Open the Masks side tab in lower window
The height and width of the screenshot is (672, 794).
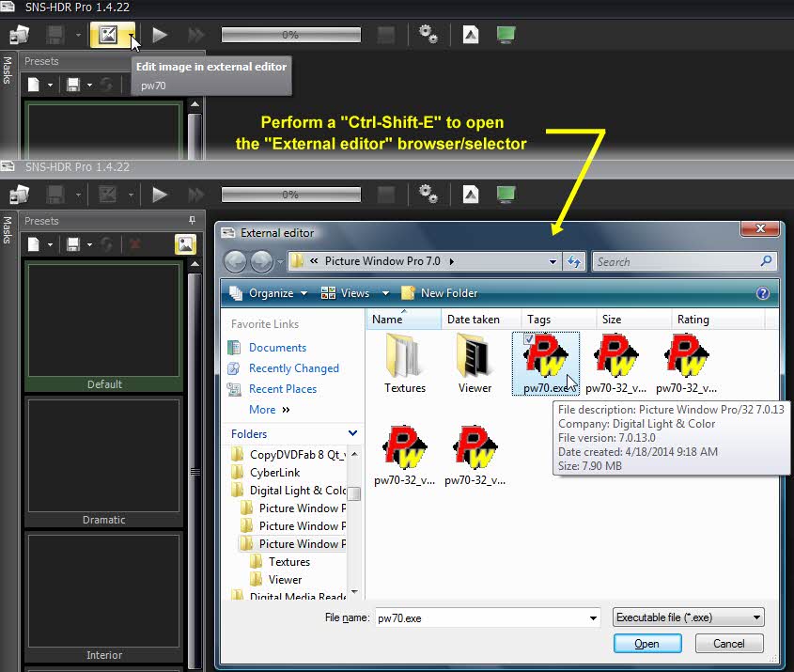point(8,230)
